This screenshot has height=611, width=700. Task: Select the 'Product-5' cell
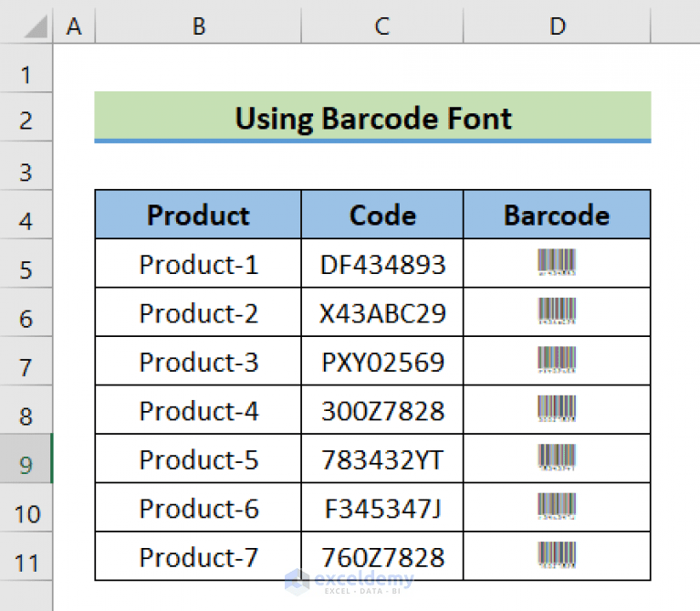(198, 458)
